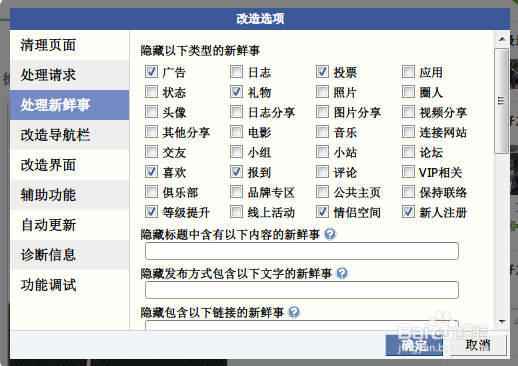
Task: Uncheck the 广告 checkbox
Action: click(x=151, y=72)
